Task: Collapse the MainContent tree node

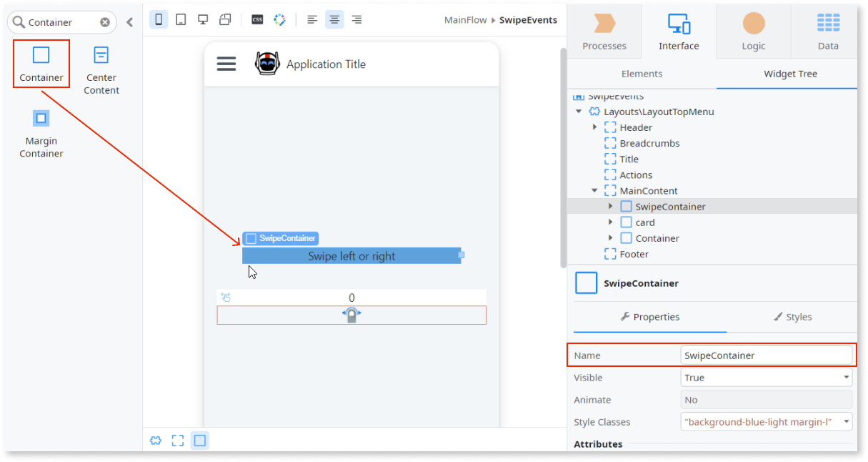Action: pyautogui.click(x=595, y=190)
